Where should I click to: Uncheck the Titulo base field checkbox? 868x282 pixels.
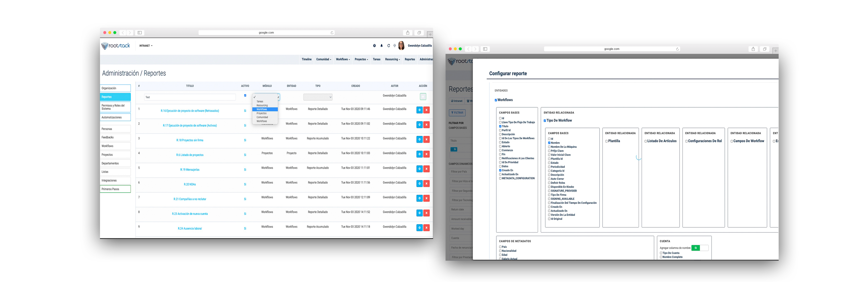(x=500, y=127)
